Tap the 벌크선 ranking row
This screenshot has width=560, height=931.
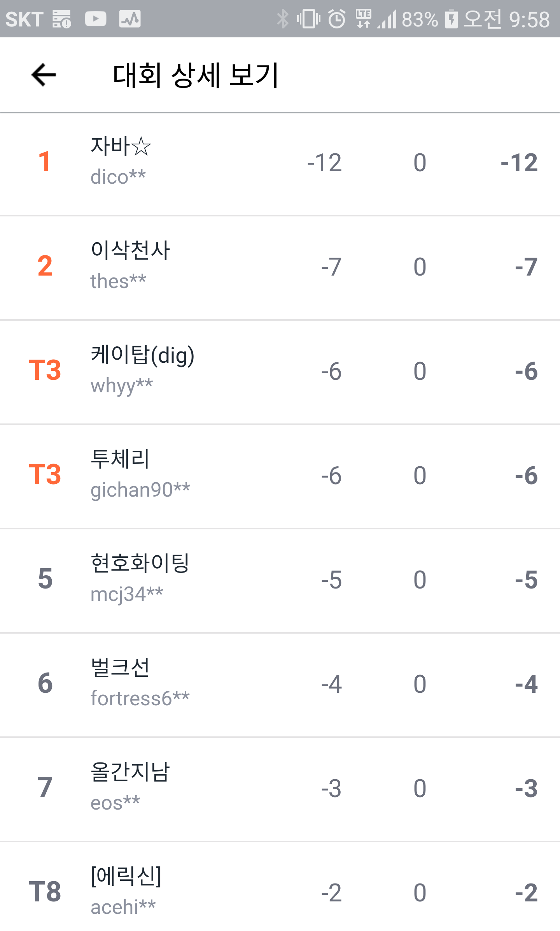coord(280,684)
